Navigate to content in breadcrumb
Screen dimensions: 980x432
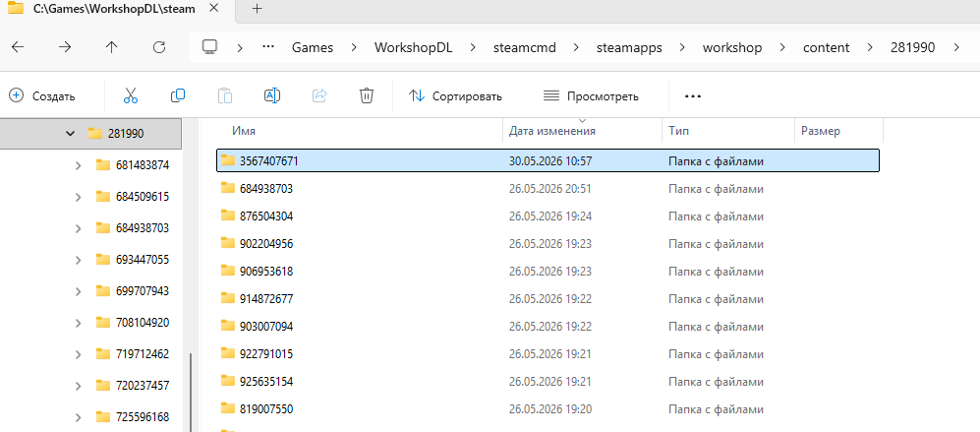[x=827, y=47]
